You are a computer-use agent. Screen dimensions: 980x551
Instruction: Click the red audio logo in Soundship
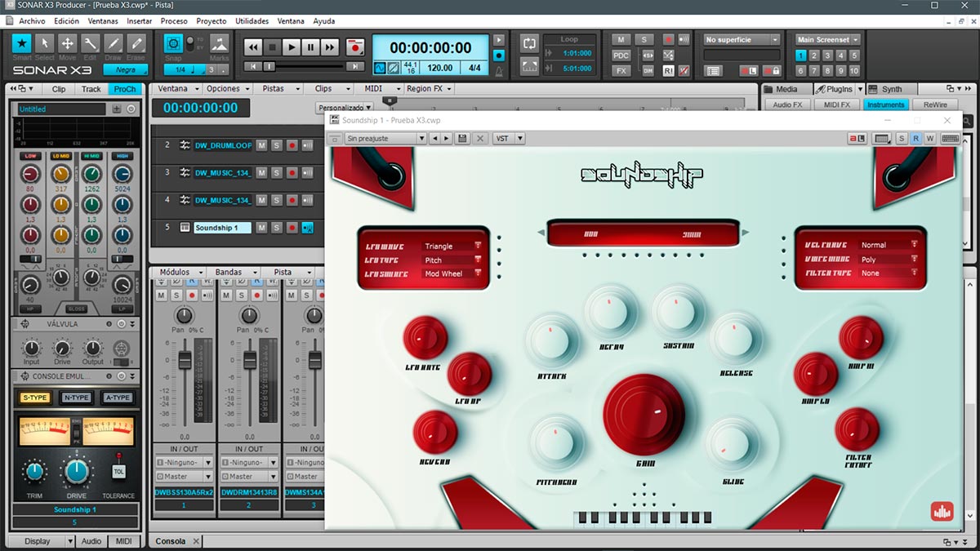pyautogui.click(x=942, y=511)
